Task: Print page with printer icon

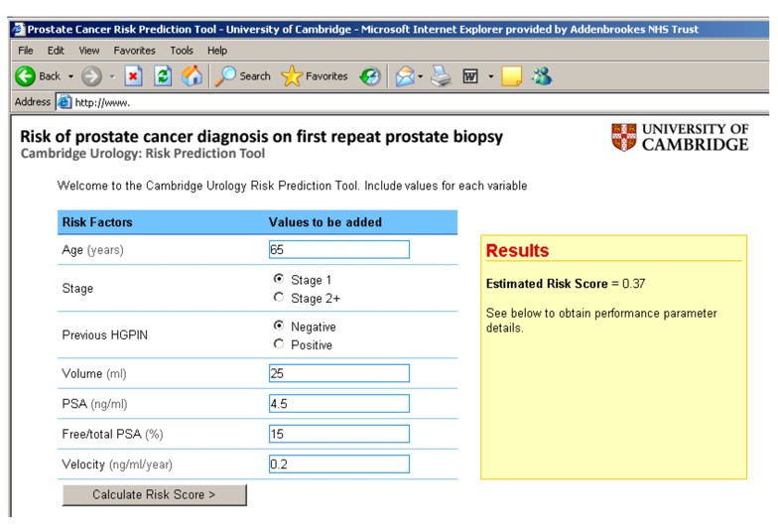Action: tap(441, 76)
